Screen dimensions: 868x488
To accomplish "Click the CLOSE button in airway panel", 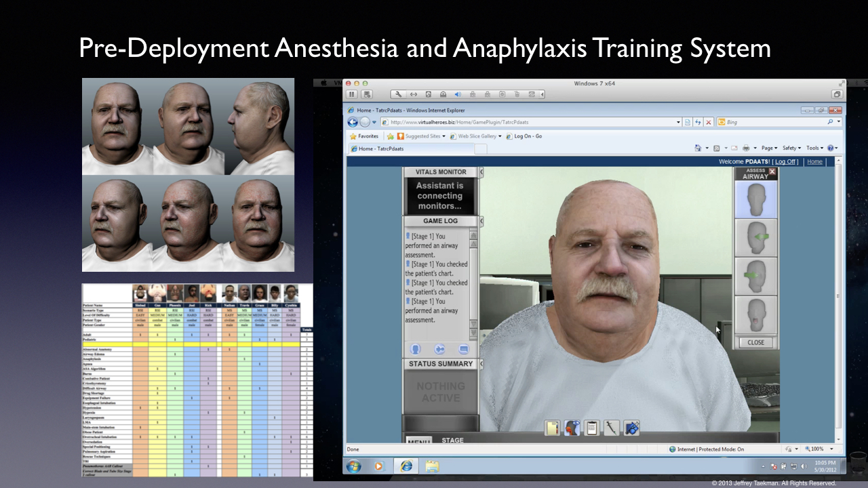I will point(755,342).
